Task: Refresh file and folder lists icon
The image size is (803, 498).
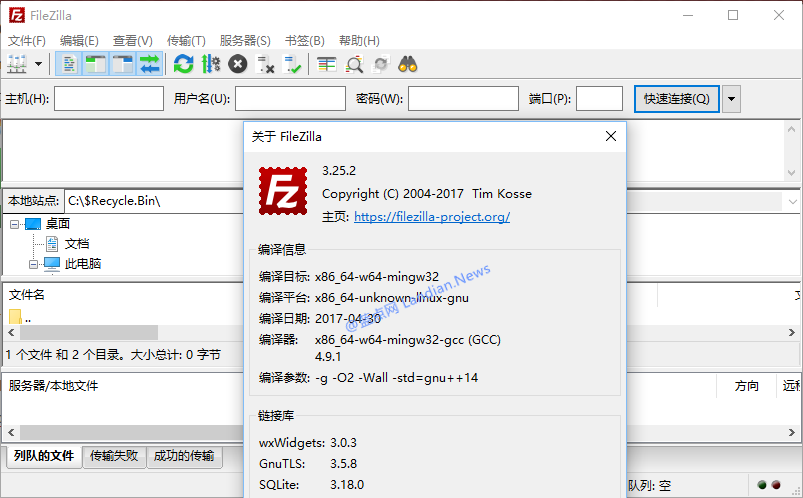Action: (x=183, y=64)
